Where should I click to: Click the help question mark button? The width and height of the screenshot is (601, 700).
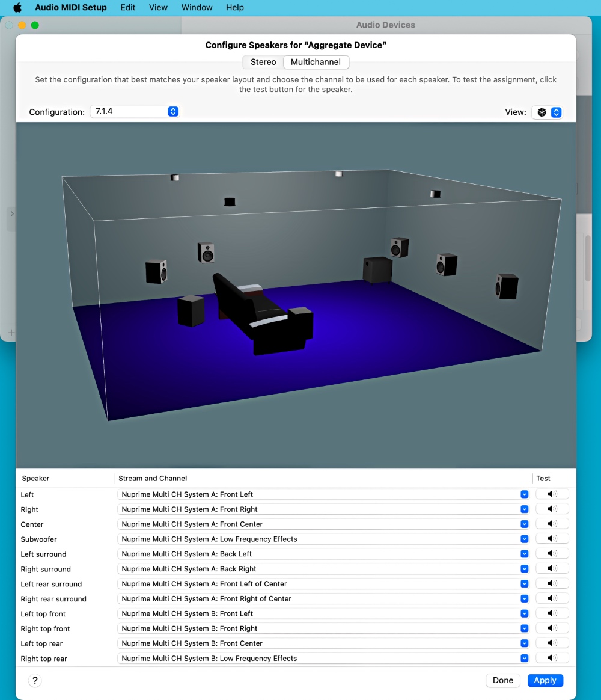(35, 681)
